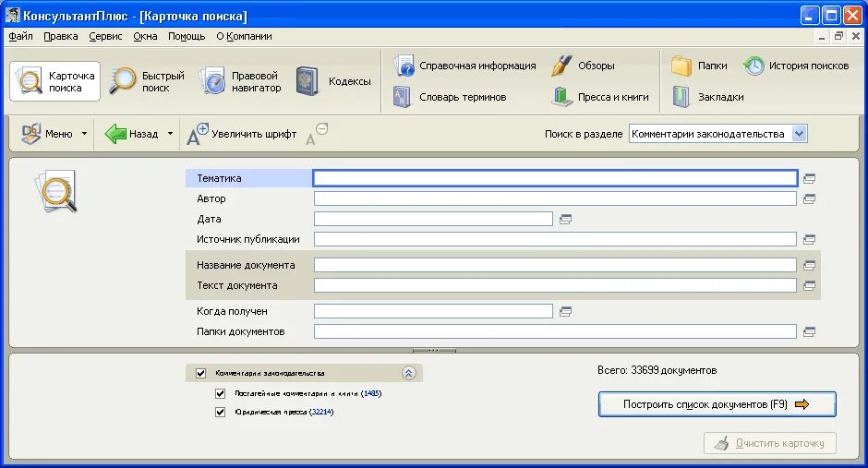Click into the Дата input field
Screen dimensions: 868x468
click(433, 219)
